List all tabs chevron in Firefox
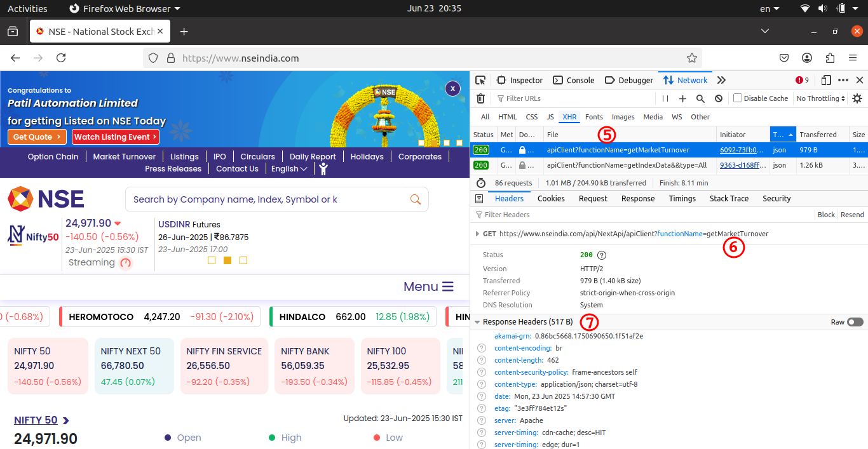 [766, 31]
